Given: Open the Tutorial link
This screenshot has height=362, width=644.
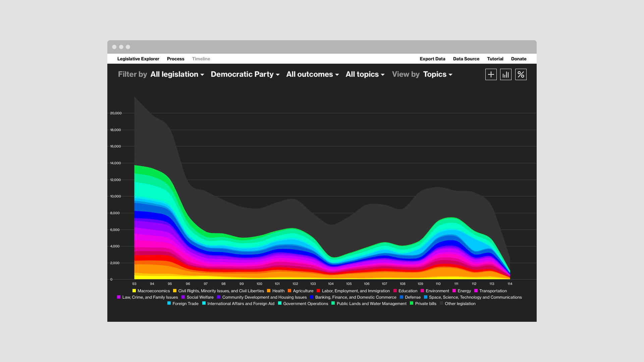Looking at the screenshot, I should [495, 59].
